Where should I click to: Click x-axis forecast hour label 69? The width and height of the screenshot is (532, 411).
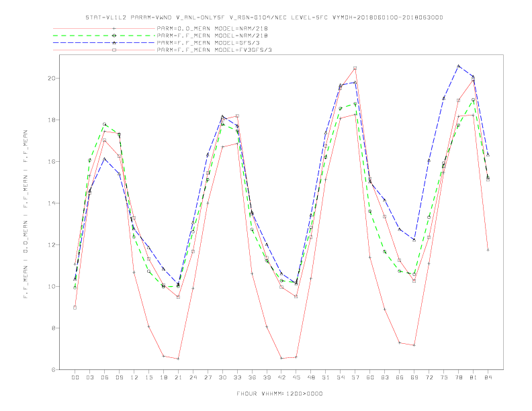[414, 377]
